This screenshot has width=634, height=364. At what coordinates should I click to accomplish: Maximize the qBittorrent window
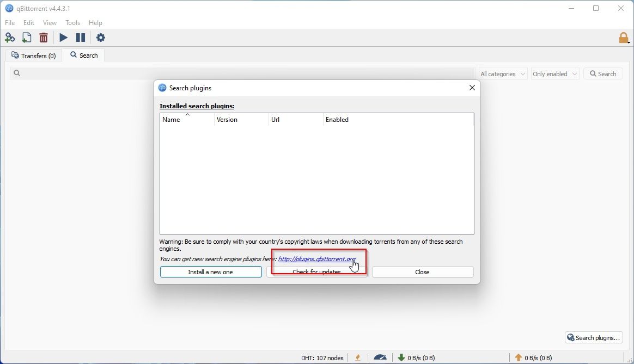[x=596, y=8]
